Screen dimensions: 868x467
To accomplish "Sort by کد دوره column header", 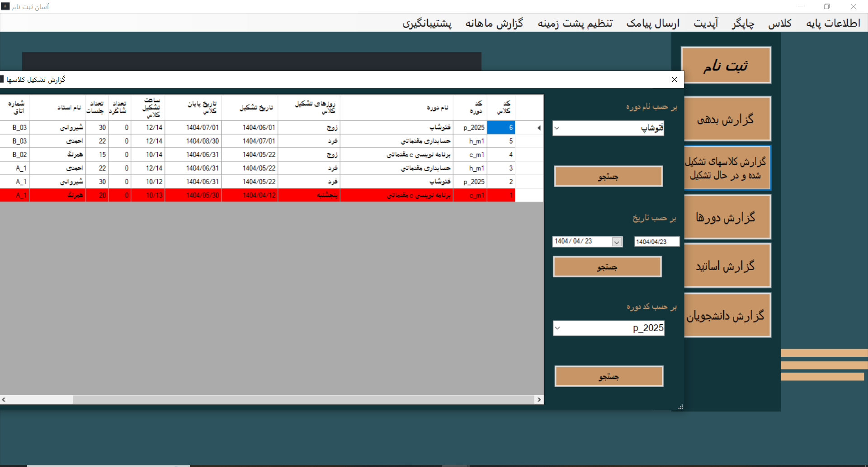I will tap(470, 107).
